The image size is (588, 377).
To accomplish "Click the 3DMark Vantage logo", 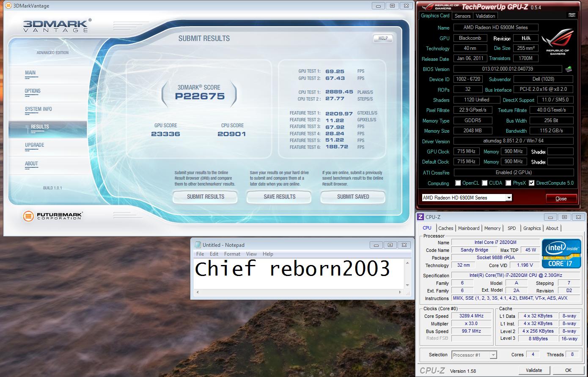I will (57, 26).
